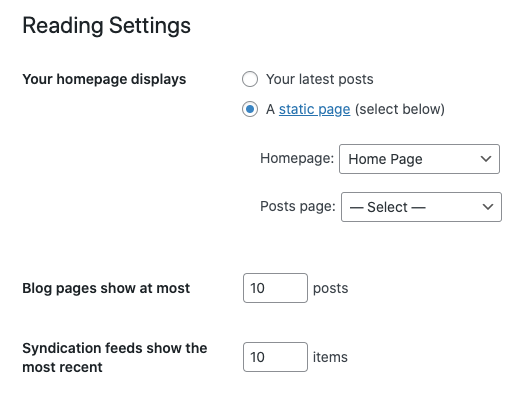Click the "items" text beside the feed field
526x401 pixels.
coord(330,357)
